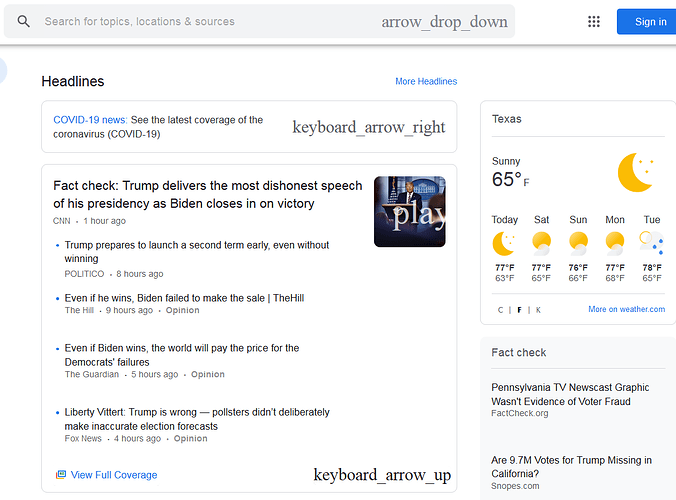The width and height of the screenshot is (676, 500).
Task: Switch temperature unit to Fahrenheit
Action: [519, 310]
